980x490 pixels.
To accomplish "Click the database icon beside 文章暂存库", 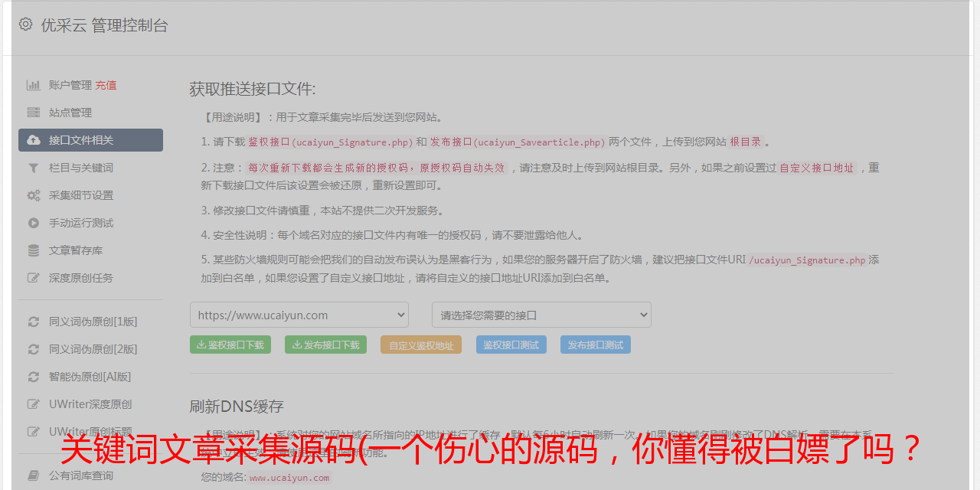I will 34,250.
